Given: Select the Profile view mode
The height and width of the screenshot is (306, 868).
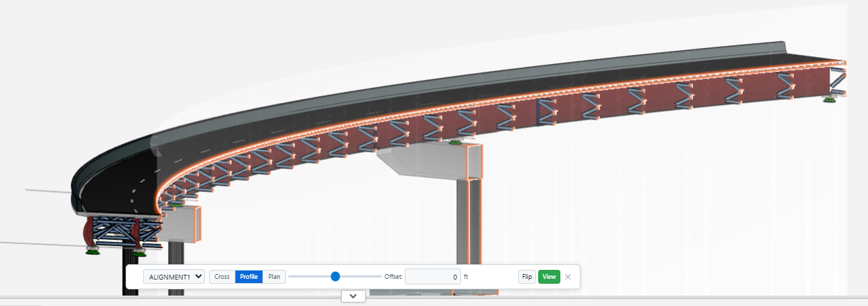Looking at the screenshot, I should 249,277.
